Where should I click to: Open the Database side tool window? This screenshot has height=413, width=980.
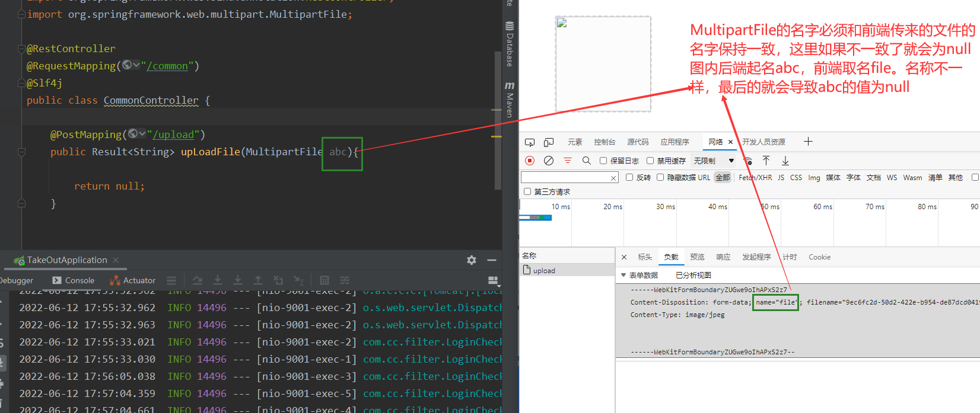pos(510,43)
